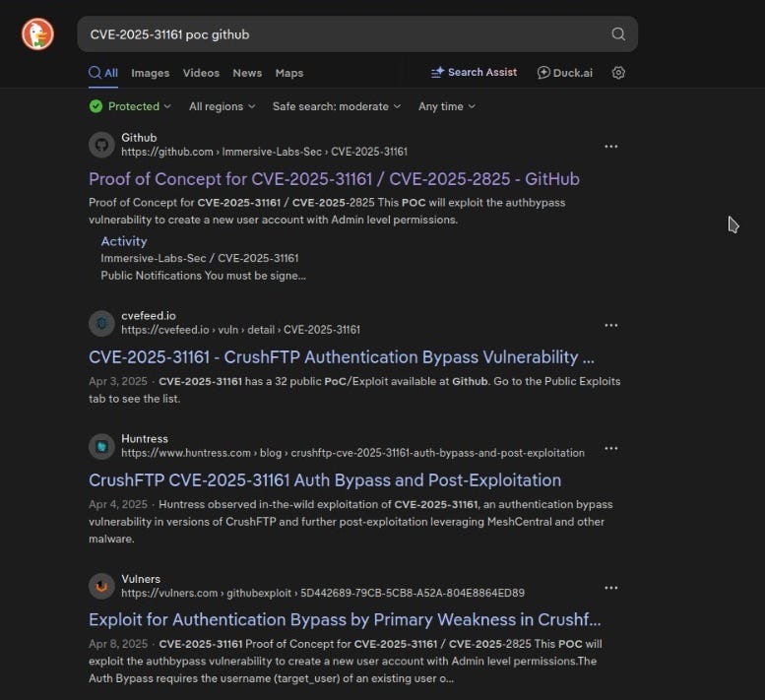Switch to the Maps tab
Image resolution: width=765 pixels, height=700 pixels.
pos(289,73)
